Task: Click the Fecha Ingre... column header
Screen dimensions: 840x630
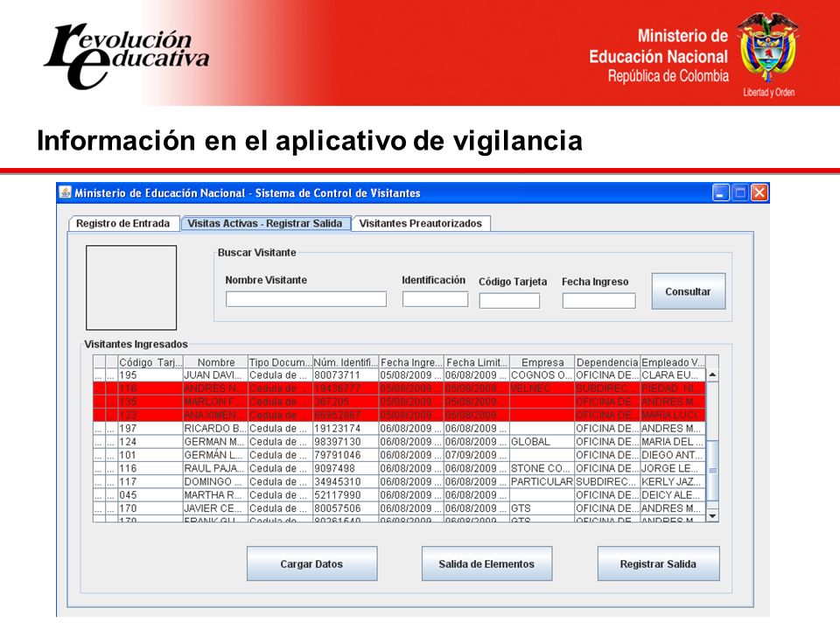Action: 411,362
